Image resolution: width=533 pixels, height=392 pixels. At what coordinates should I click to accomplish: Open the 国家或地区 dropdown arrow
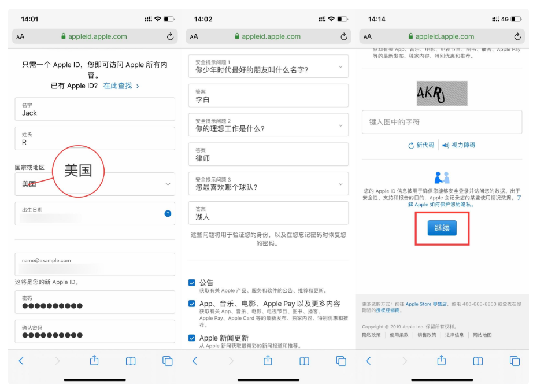(x=168, y=184)
